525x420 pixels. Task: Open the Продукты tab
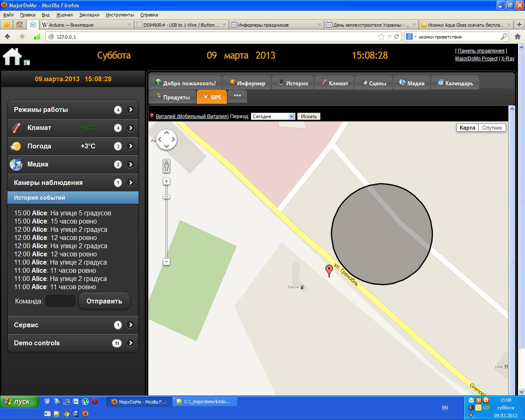click(x=172, y=97)
